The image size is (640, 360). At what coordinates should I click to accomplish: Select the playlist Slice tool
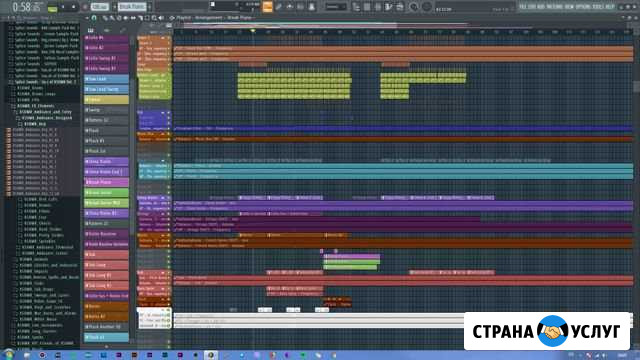[x=140, y=18]
